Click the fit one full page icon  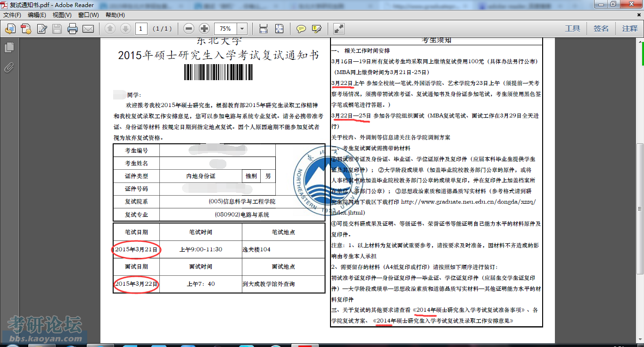click(x=280, y=29)
